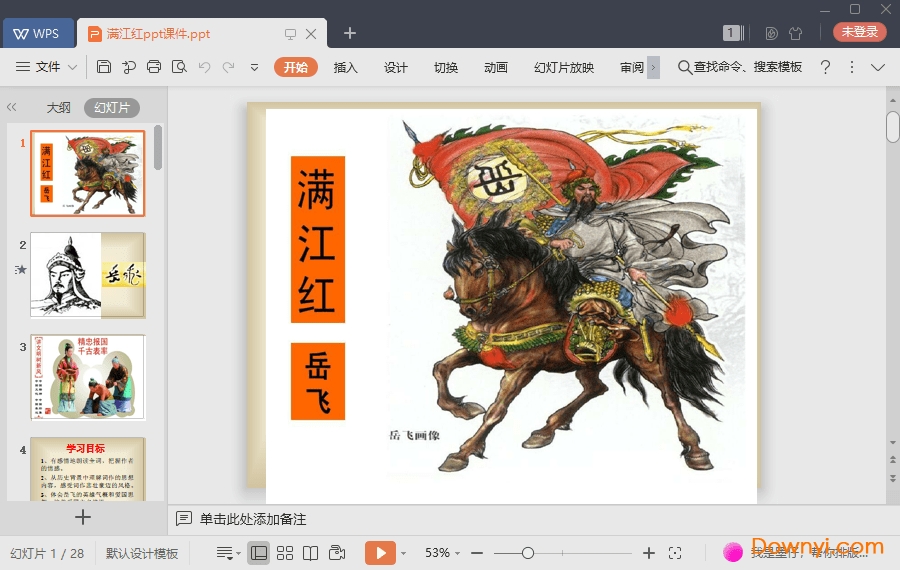Click the presenter/rehearse icon in status bar

[x=337, y=553]
